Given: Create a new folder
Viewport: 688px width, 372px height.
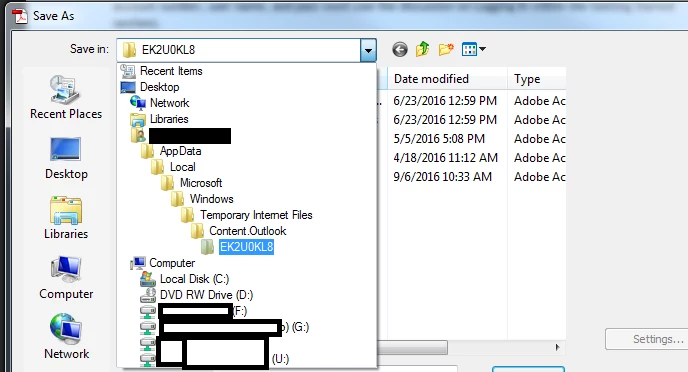Looking at the screenshot, I should click(446, 49).
